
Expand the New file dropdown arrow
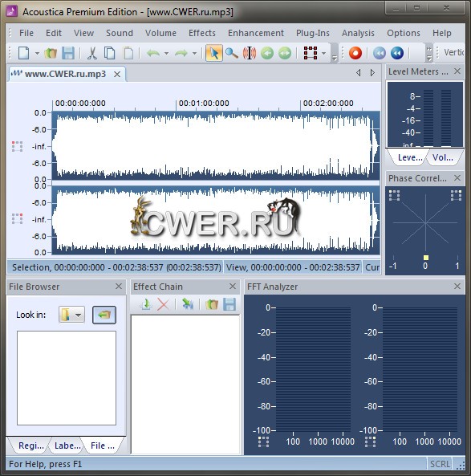pyautogui.click(x=37, y=53)
